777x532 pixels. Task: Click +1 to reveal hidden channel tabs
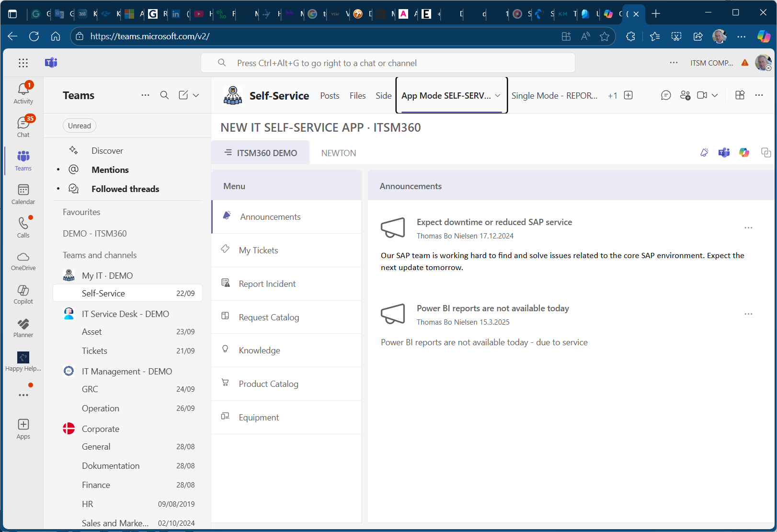point(613,95)
